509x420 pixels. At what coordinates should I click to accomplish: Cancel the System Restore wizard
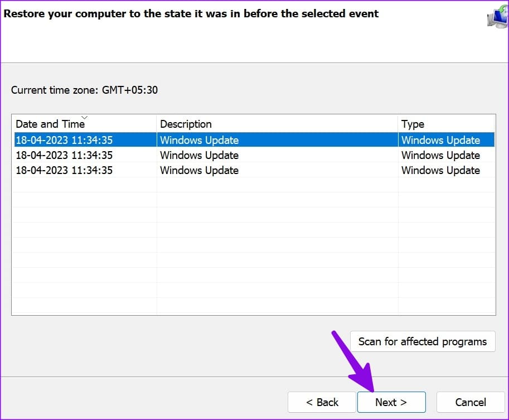(471, 402)
